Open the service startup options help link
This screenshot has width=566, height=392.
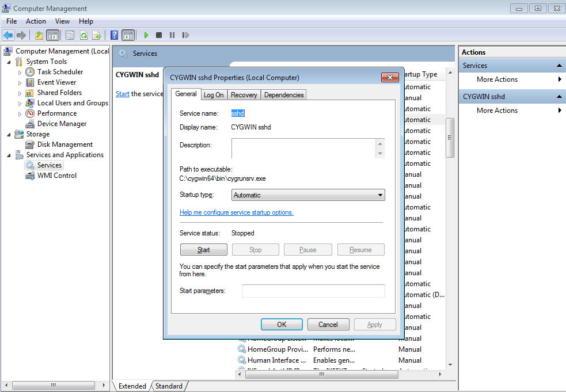click(236, 212)
